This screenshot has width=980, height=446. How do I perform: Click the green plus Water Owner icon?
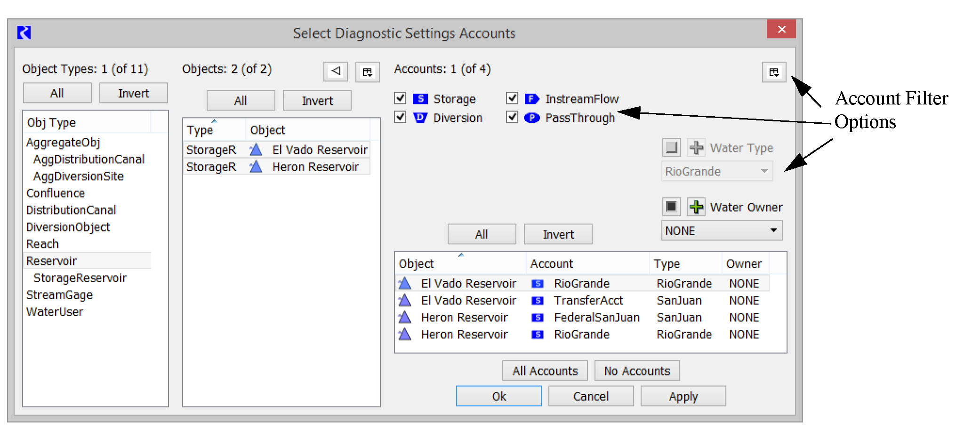point(696,207)
